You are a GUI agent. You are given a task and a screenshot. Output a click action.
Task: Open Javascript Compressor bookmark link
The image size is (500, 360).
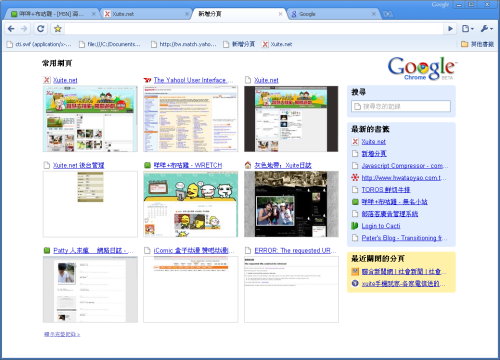click(405, 166)
